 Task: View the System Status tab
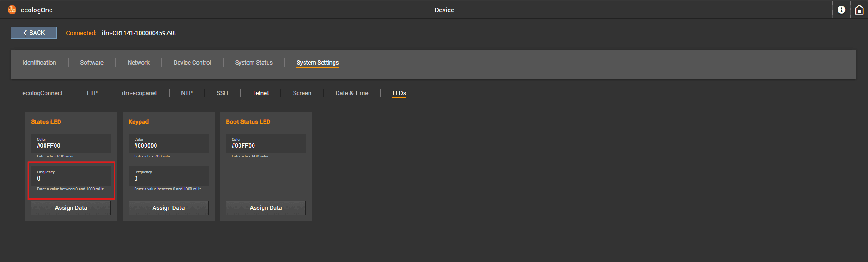click(254, 63)
